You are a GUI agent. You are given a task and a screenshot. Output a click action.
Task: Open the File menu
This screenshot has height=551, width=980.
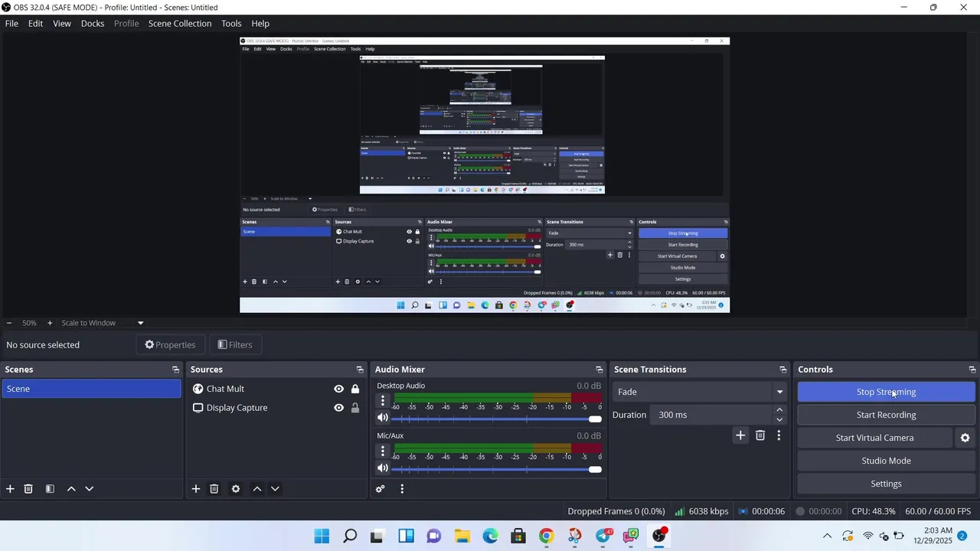pos(11,24)
